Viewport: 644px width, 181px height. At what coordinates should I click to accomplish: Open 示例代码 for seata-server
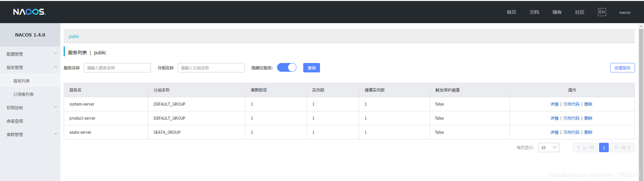pos(571,132)
